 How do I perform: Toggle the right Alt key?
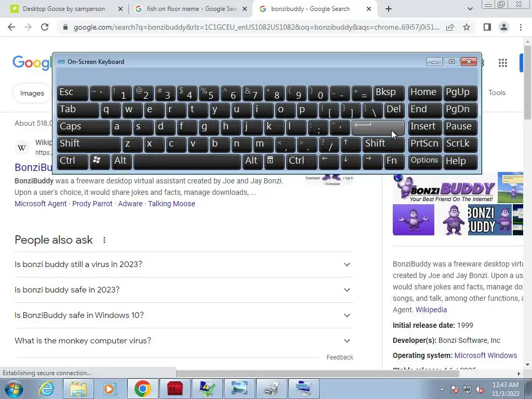point(253,161)
